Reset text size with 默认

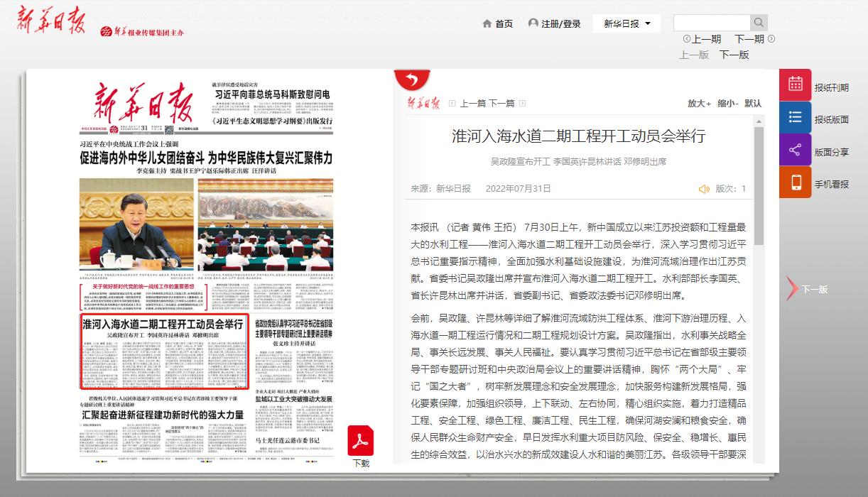753,103
